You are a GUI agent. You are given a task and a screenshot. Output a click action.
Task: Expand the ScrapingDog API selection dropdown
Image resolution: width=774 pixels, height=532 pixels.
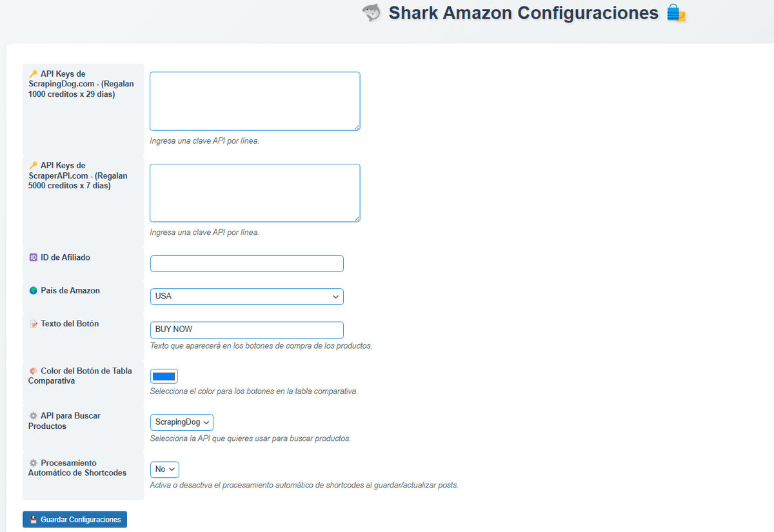181,422
